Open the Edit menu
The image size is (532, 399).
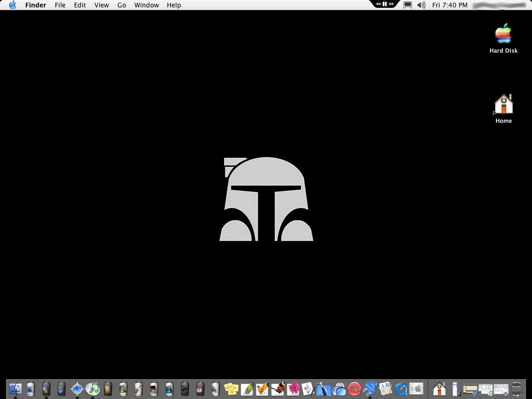[x=80, y=5]
